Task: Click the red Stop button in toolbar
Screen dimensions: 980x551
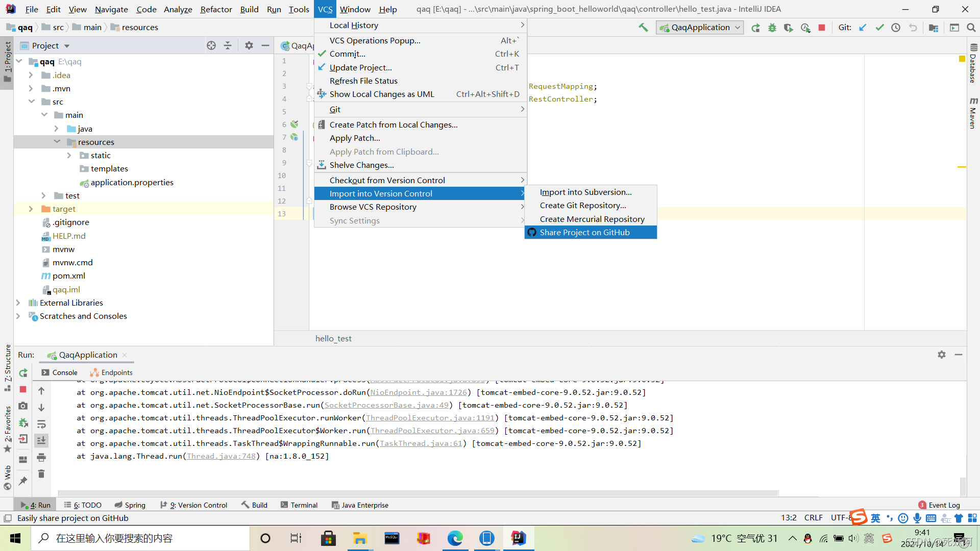Action: 822,28
